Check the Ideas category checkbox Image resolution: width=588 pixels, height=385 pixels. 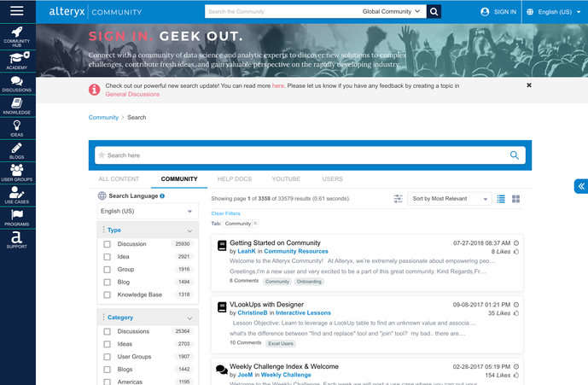(108, 344)
